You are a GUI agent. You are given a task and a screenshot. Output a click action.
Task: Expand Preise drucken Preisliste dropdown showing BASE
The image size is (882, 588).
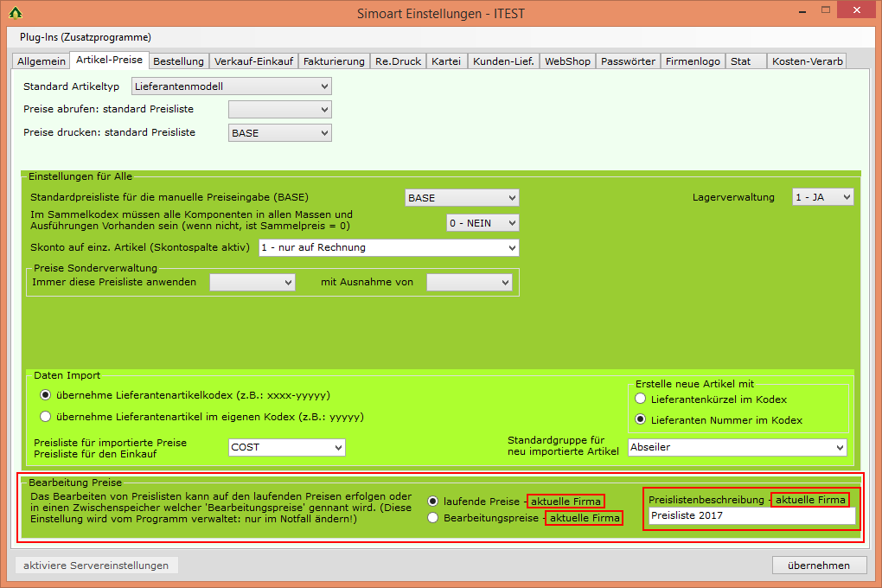(279, 133)
